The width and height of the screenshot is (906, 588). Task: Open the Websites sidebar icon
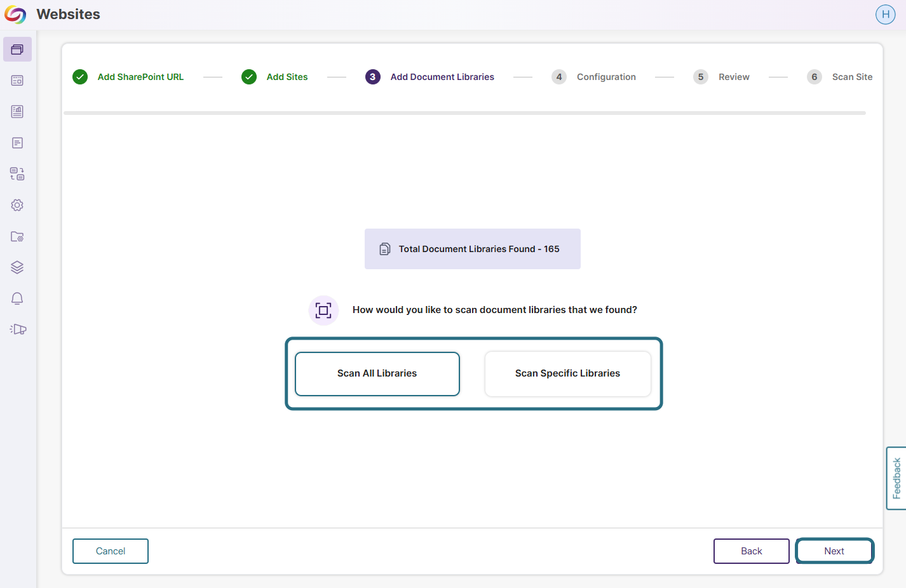[x=17, y=50]
